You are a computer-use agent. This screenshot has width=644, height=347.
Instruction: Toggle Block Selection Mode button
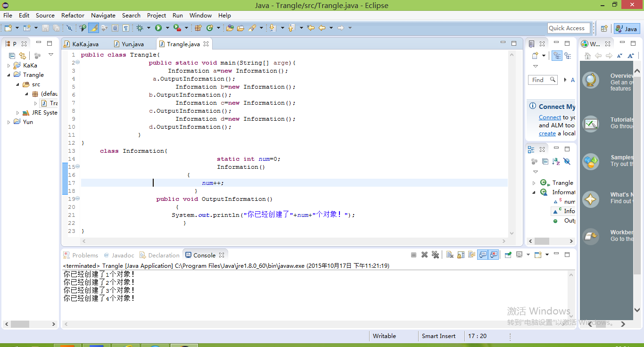click(115, 28)
